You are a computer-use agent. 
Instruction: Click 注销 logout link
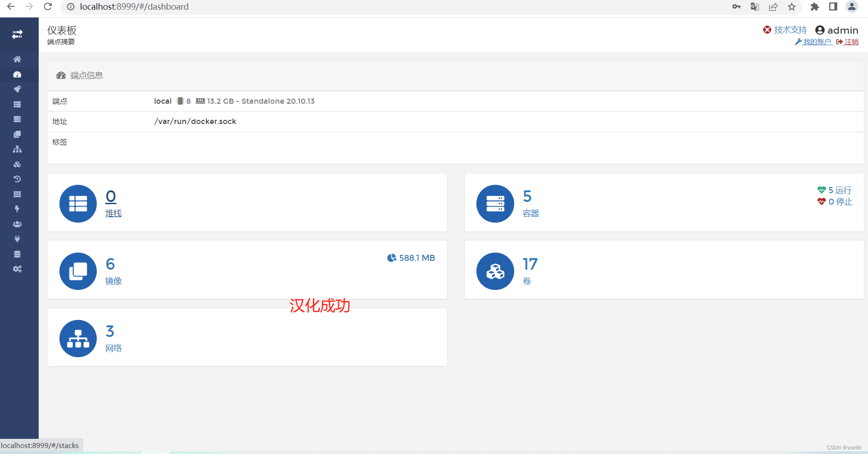coord(847,42)
